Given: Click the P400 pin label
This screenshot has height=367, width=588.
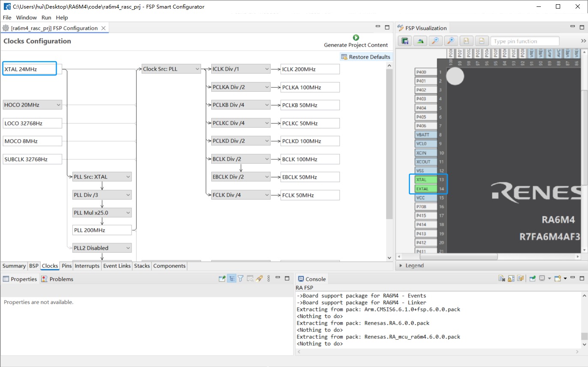Looking at the screenshot, I should (x=426, y=72).
